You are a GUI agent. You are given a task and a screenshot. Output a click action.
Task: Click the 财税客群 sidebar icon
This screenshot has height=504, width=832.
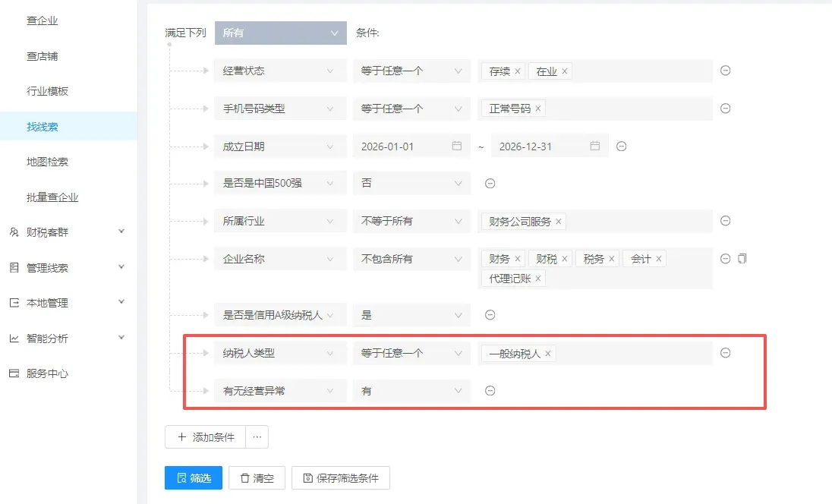pyautogui.click(x=14, y=232)
